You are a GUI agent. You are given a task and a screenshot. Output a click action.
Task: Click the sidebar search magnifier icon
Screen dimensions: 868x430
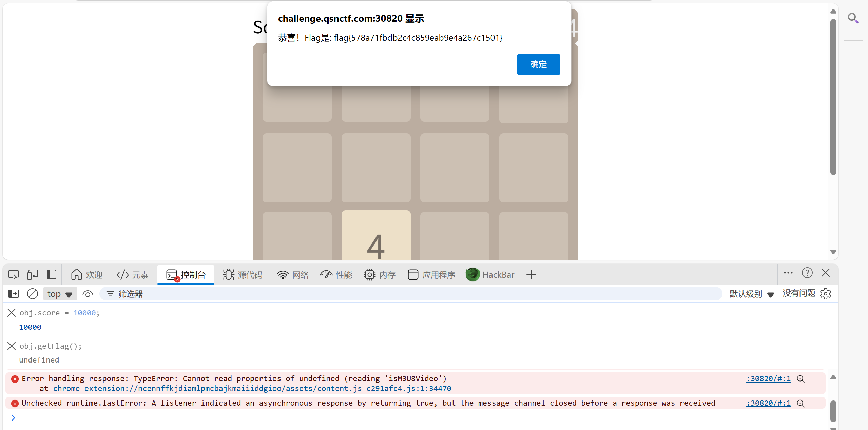click(853, 18)
